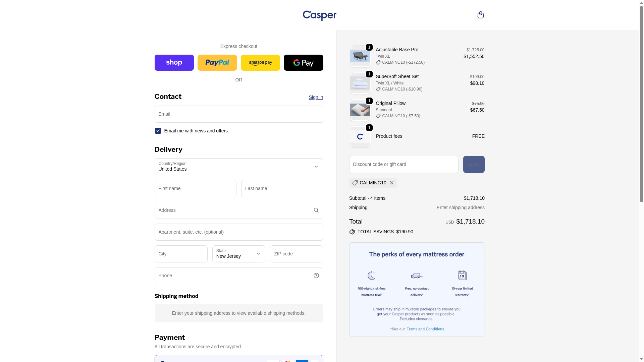Expand the State dropdown showing New Jersey
This screenshot has width=644, height=362.
coord(239,254)
